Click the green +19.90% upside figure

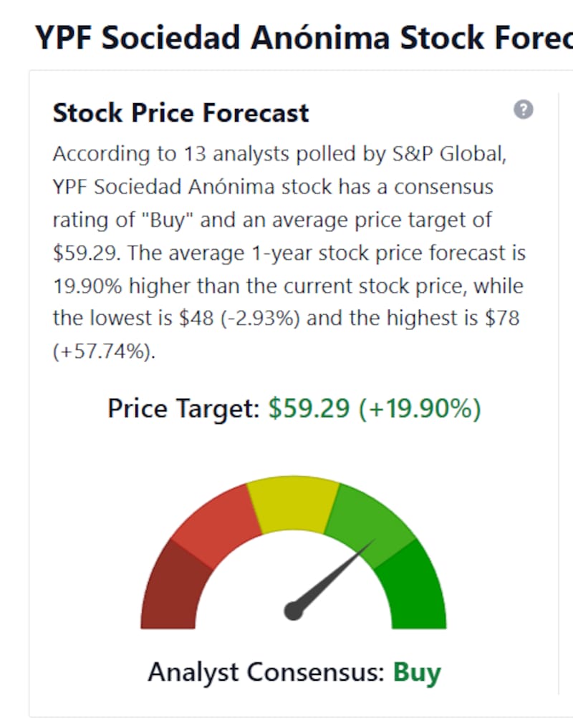420,409
